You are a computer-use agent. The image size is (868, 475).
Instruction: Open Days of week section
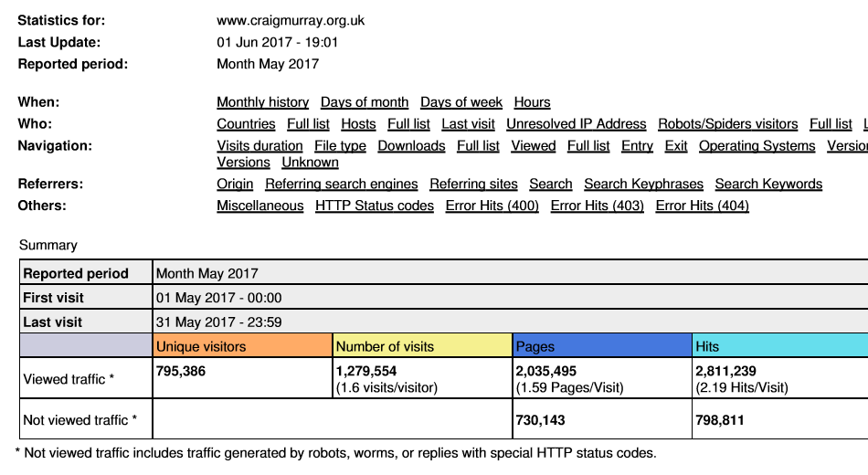point(461,102)
